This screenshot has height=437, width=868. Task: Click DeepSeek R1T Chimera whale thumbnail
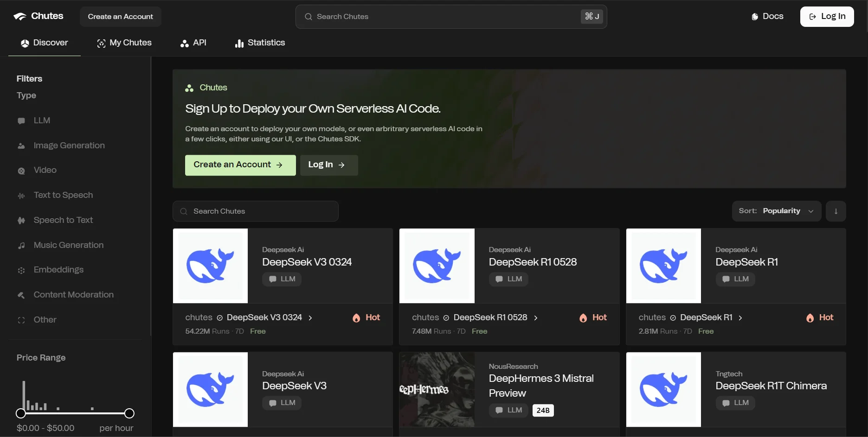[x=663, y=390]
